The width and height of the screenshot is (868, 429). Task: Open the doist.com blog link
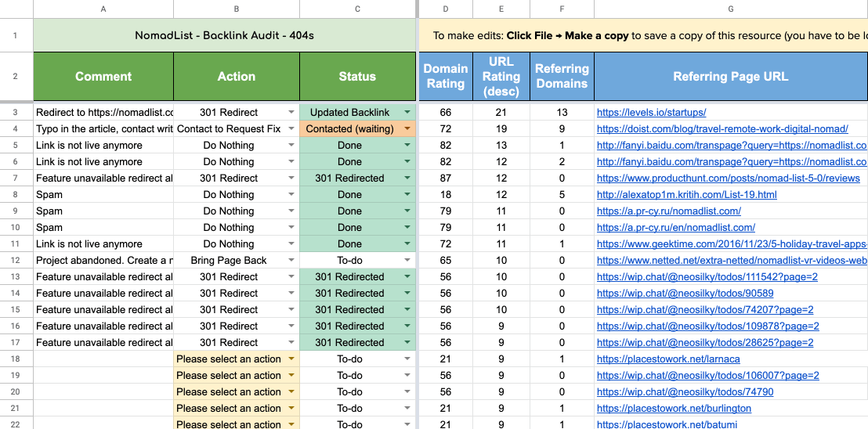[722, 129]
